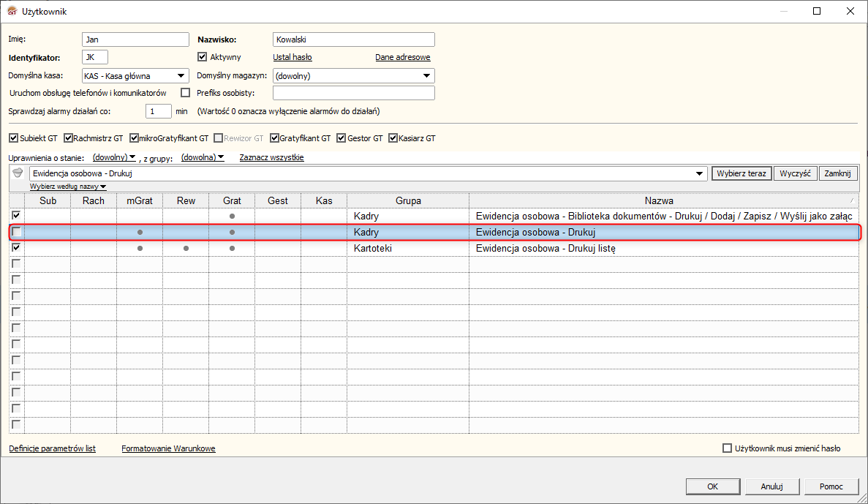This screenshot has height=504, width=868.
Task: Sort by the Grupa column header
Action: 408,200
